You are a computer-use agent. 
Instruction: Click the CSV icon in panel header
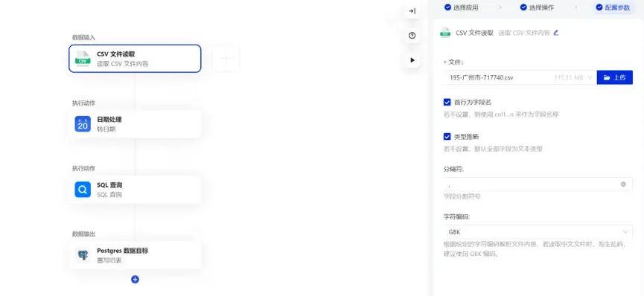pos(445,33)
